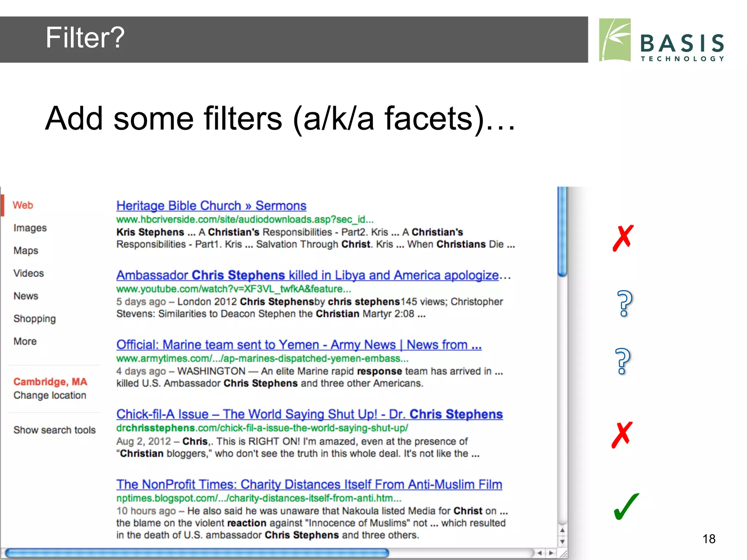Select the Web search tab
This screenshot has width=747, height=560.
(23, 205)
